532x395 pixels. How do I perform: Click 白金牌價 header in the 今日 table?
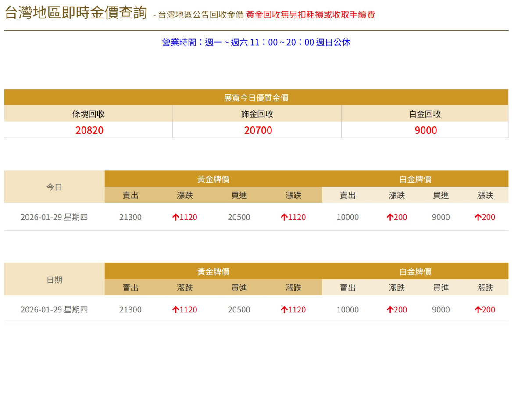pyautogui.click(x=415, y=179)
